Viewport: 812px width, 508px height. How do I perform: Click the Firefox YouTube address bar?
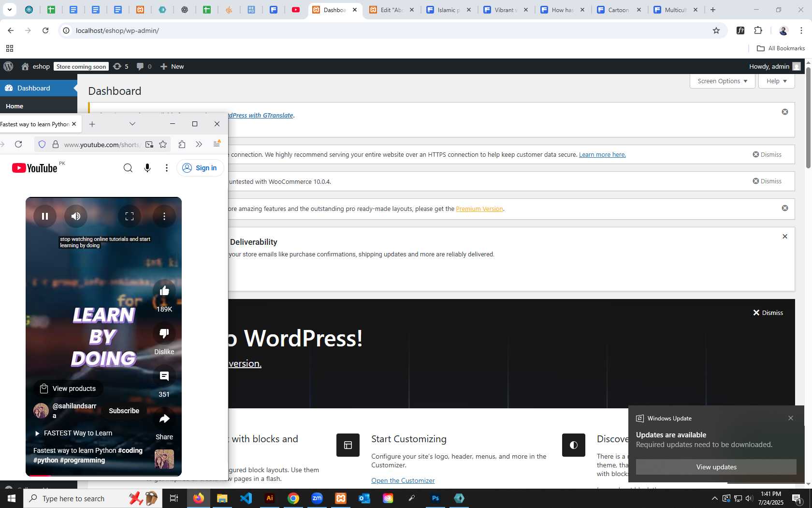(102, 145)
